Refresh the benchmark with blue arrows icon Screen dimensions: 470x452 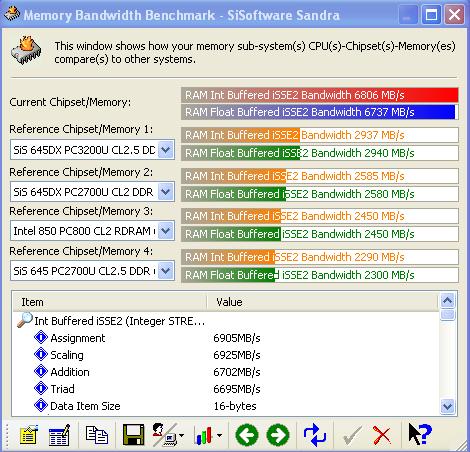click(315, 435)
